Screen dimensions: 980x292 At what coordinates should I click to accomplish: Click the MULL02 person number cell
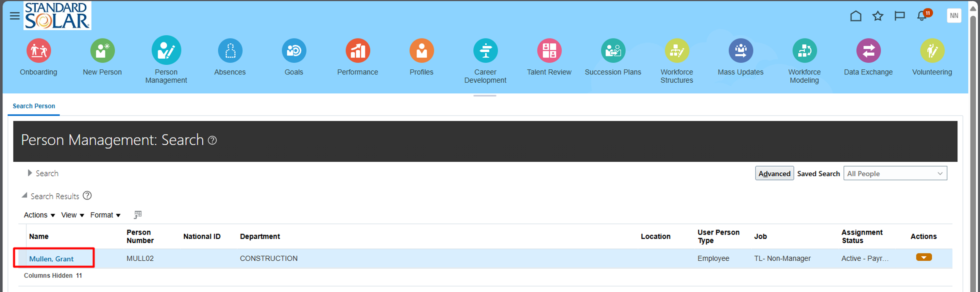coord(140,259)
